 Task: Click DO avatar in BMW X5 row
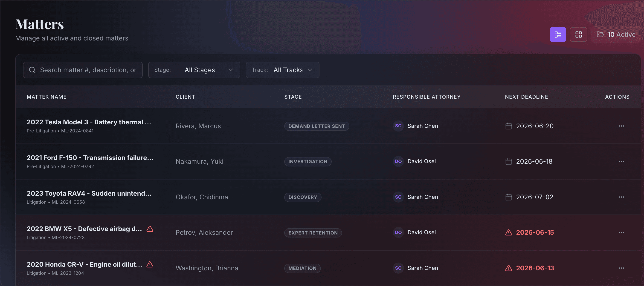(398, 232)
